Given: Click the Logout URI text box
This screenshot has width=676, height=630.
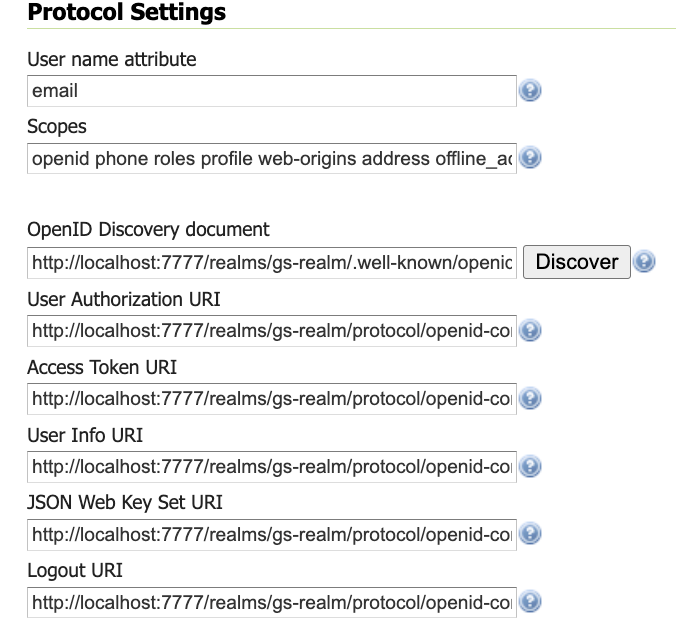Looking at the screenshot, I should (x=272, y=602).
